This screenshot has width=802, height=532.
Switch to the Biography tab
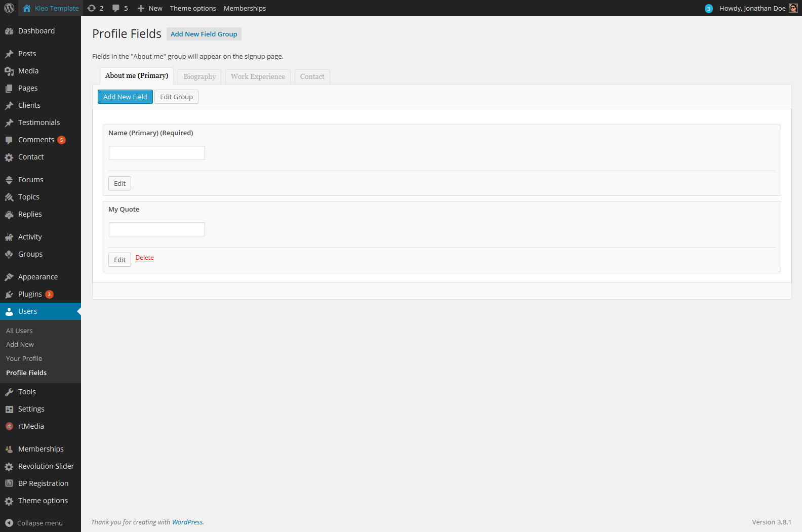point(199,76)
